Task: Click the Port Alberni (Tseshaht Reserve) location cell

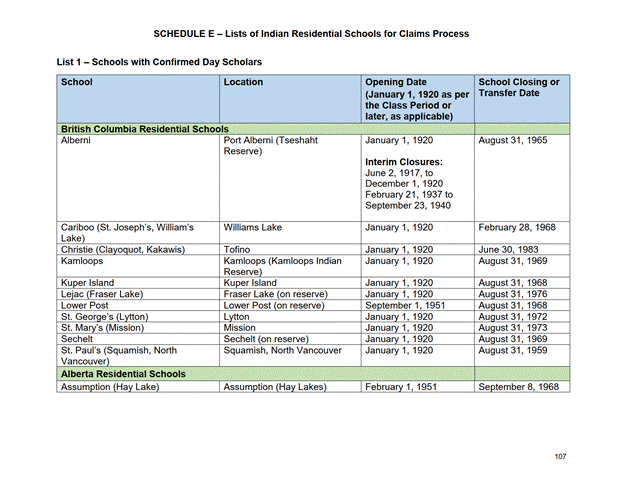Action: [270, 147]
